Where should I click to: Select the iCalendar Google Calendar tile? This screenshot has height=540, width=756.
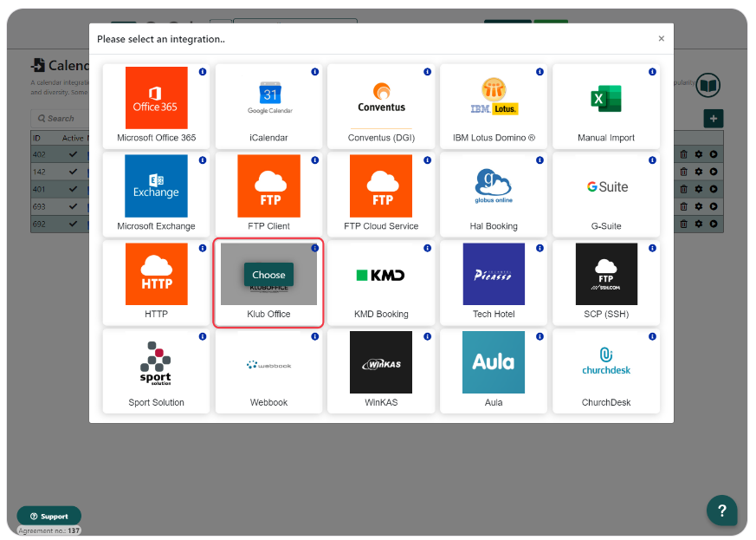tap(268, 106)
